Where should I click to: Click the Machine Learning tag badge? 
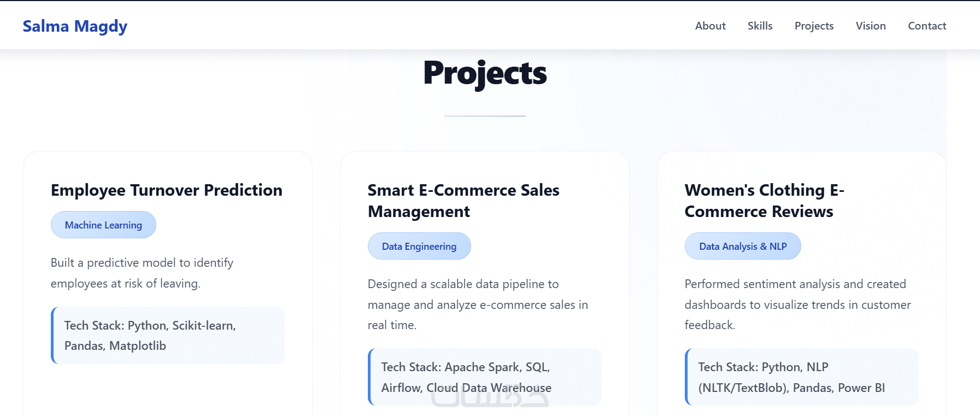click(103, 225)
